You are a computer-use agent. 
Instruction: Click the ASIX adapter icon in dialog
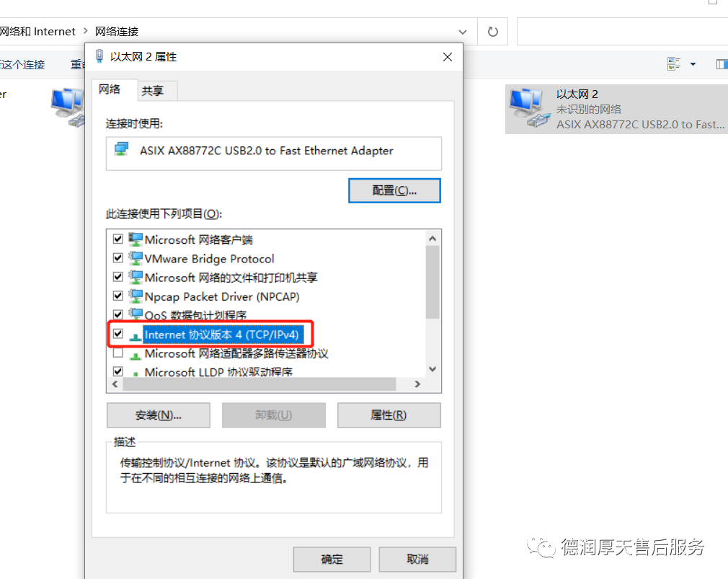tap(122, 149)
